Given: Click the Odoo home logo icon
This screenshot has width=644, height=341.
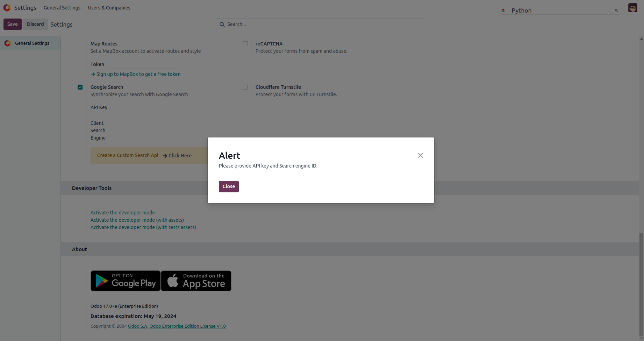Looking at the screenshot, I should (7, 8).
